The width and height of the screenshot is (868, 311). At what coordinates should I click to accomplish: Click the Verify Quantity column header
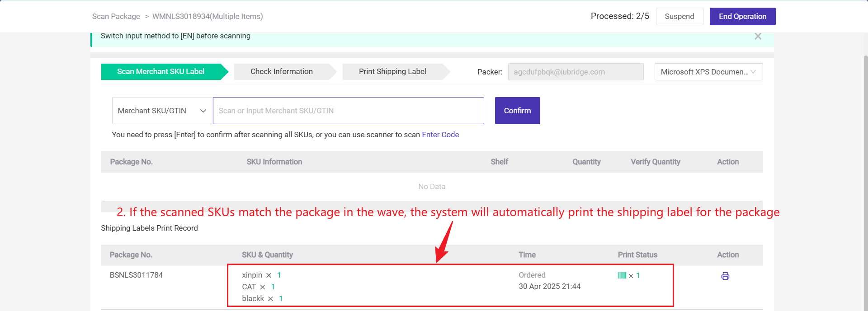[x=655, y=162]
